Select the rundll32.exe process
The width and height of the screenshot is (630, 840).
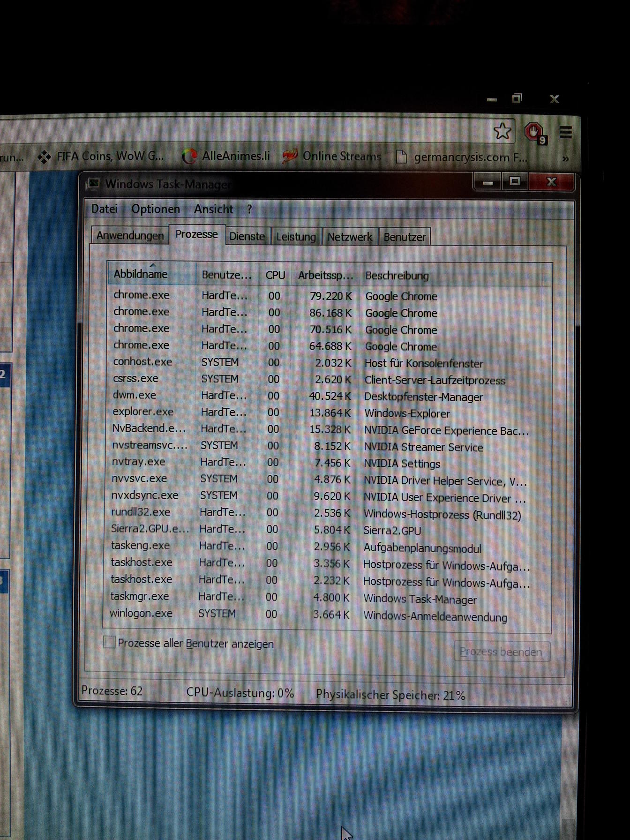[x=328, y=513]
